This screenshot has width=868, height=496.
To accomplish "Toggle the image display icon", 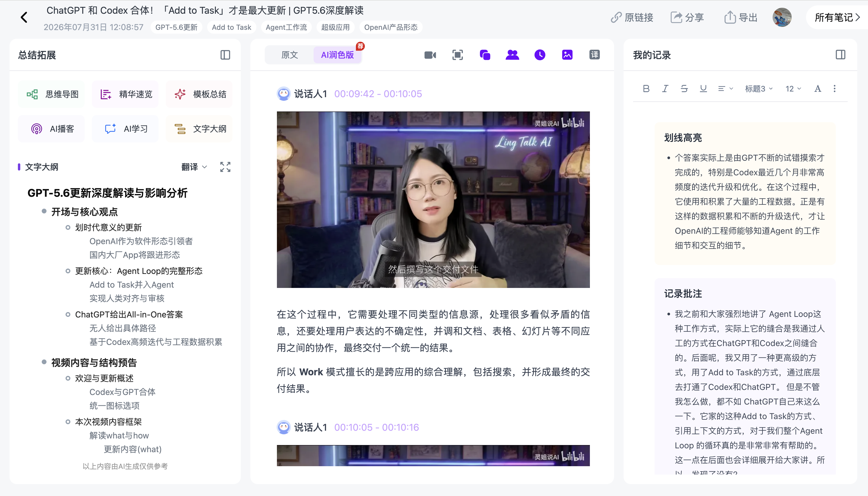I will point(567,55).
